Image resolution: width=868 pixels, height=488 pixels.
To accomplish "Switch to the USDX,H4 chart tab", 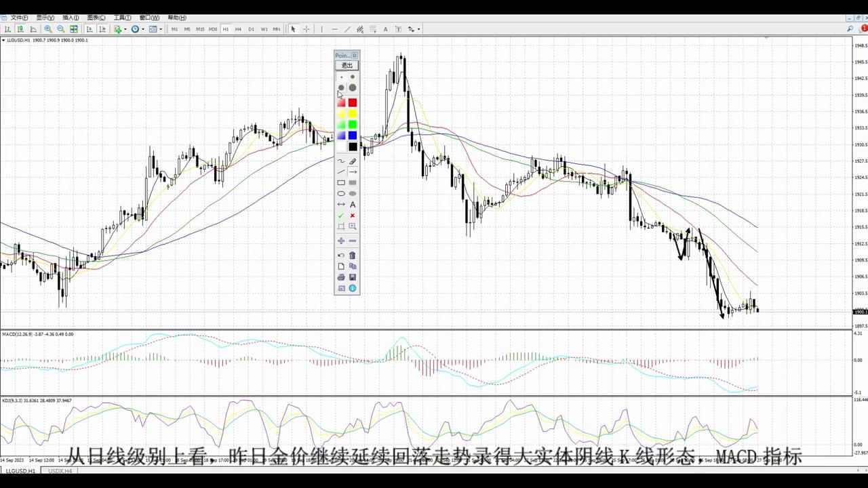I will pos(60,470).
